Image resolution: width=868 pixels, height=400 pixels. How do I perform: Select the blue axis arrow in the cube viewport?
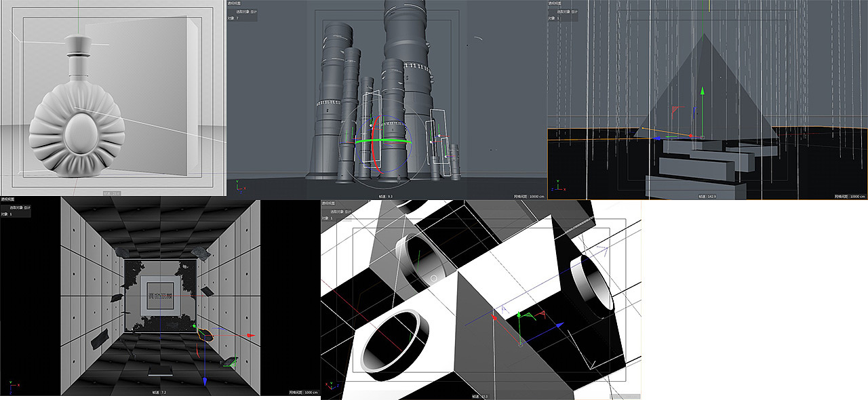pos(560,325)
